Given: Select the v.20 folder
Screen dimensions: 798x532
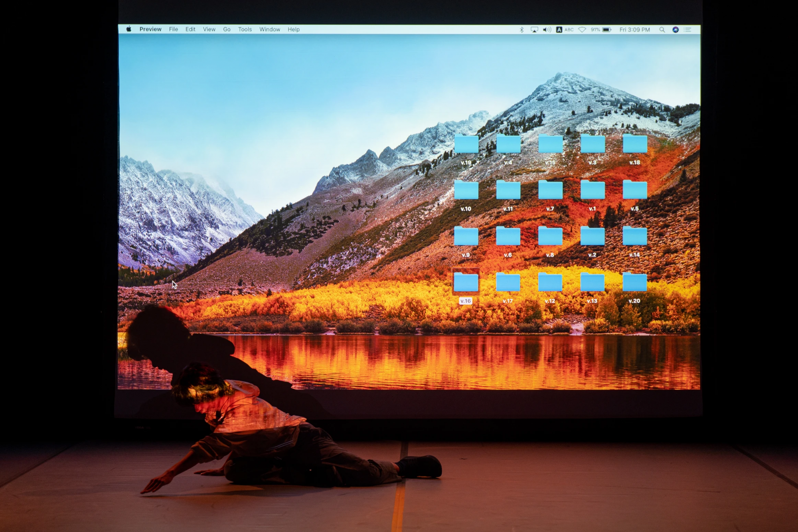Looking at the screenshot, I should 635,282.
